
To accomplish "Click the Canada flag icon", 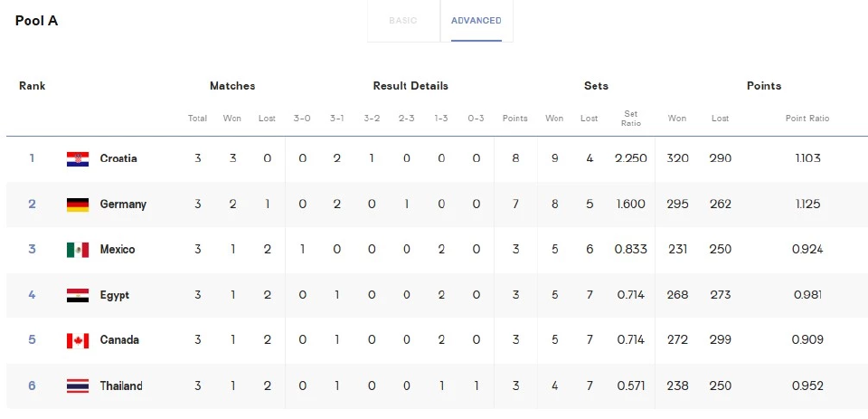I will (78, 341).
